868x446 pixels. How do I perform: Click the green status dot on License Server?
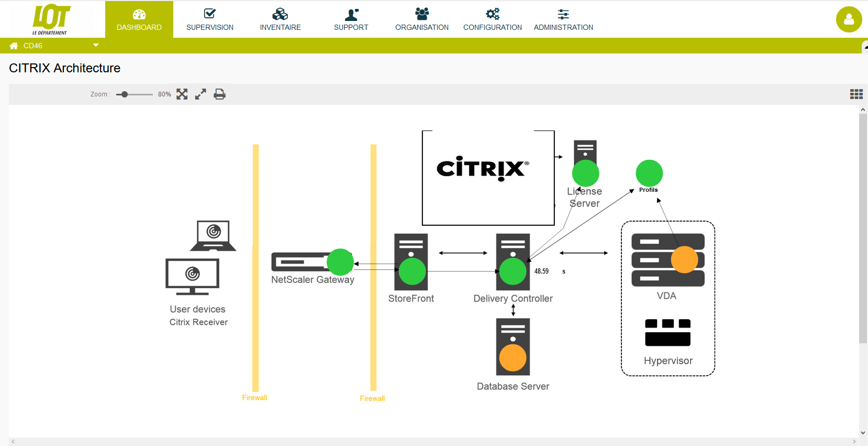coord(586,173)
